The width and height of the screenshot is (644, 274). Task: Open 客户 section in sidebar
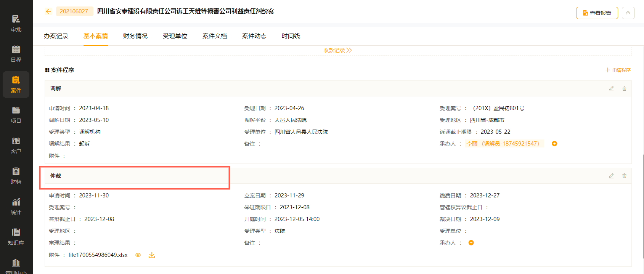pyautogui.click(x=16, y=145)
